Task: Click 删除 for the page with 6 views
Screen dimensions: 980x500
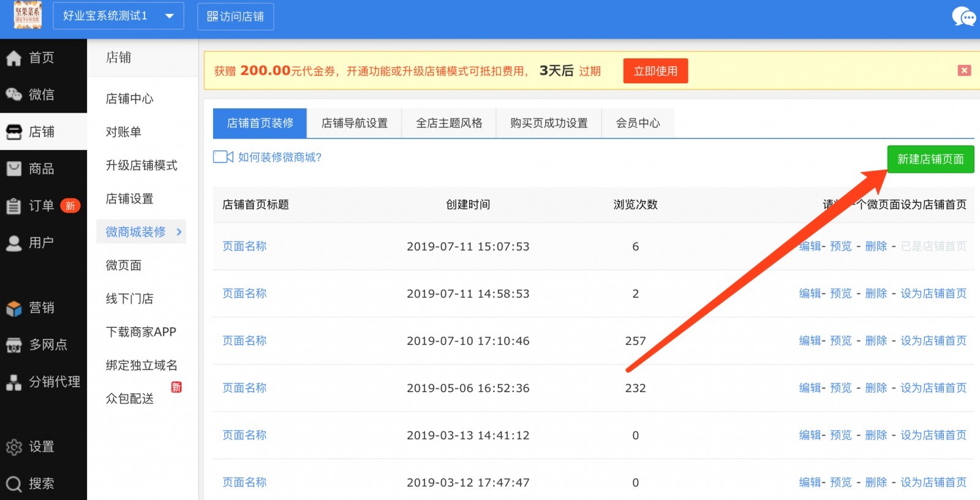Action: [876, 246]
